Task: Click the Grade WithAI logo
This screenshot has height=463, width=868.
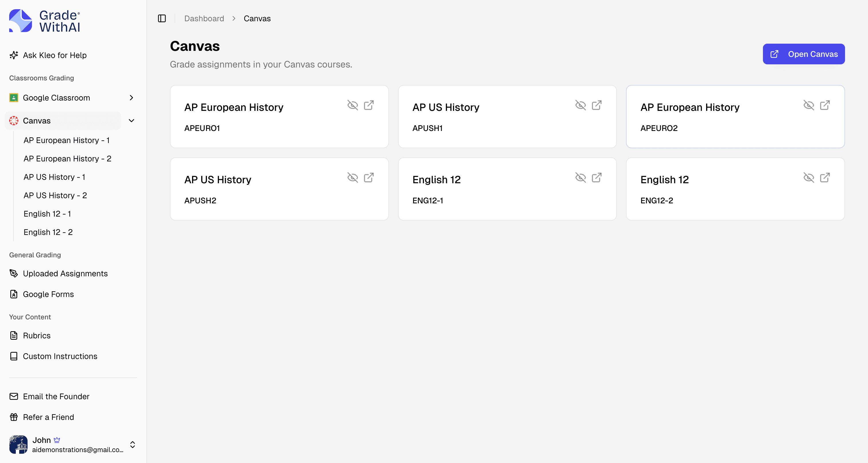Action: pos(44,20)
